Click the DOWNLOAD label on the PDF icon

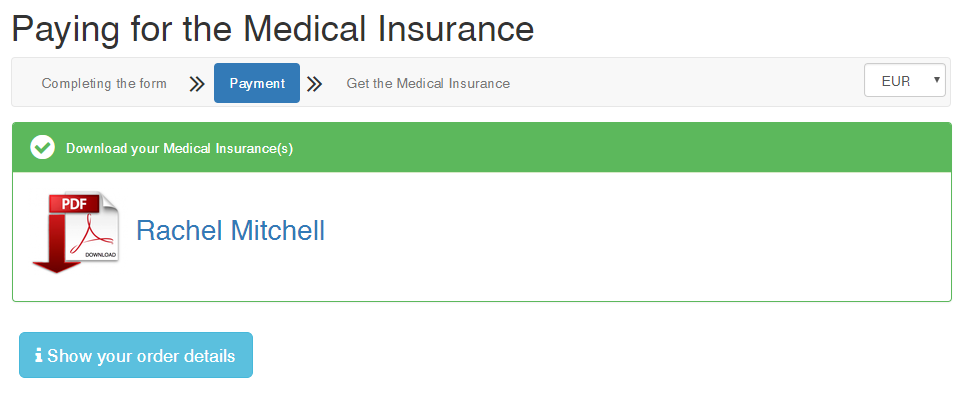pyautogui.click(x=100, y=254)
